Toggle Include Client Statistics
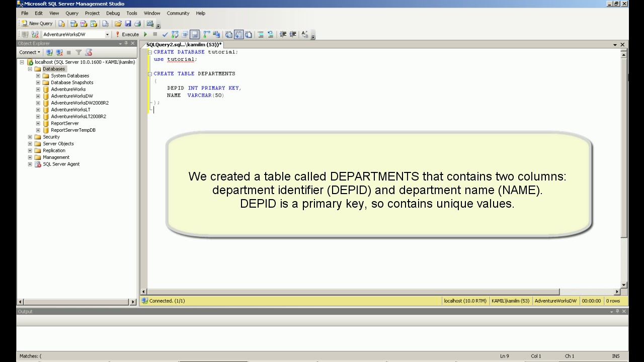Screen dimensions: 644x362 pos(216,35)
